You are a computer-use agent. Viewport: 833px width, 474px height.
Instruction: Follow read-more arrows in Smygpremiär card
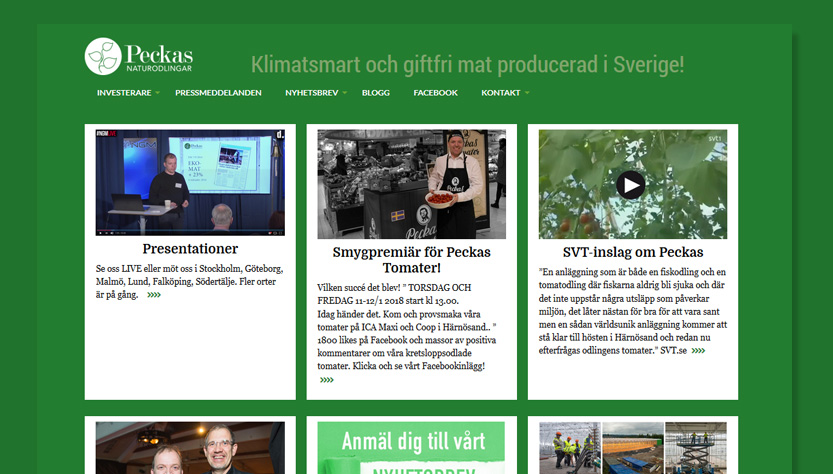point(327,380)
